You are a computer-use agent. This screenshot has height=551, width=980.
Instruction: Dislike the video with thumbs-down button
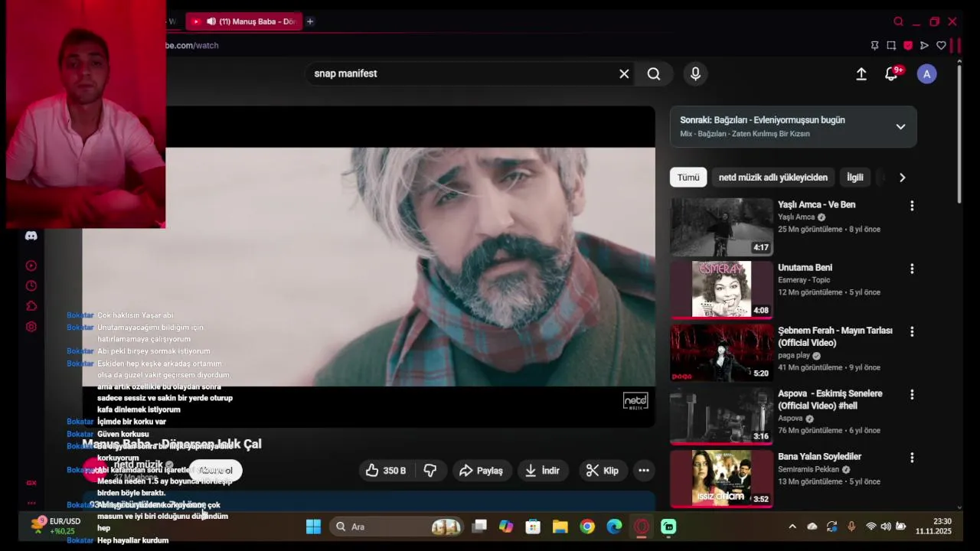430,471
